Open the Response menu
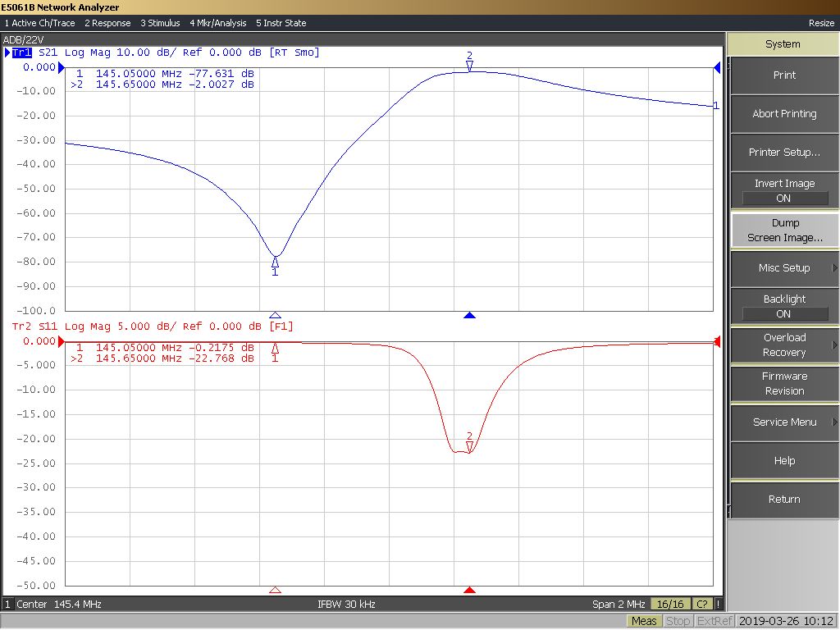The image size is (840, 630). pos(107,23)
